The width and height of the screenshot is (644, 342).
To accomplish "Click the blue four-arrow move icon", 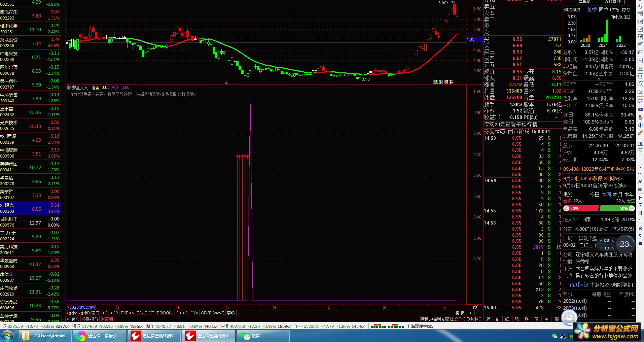I will (x=640, y=124).
